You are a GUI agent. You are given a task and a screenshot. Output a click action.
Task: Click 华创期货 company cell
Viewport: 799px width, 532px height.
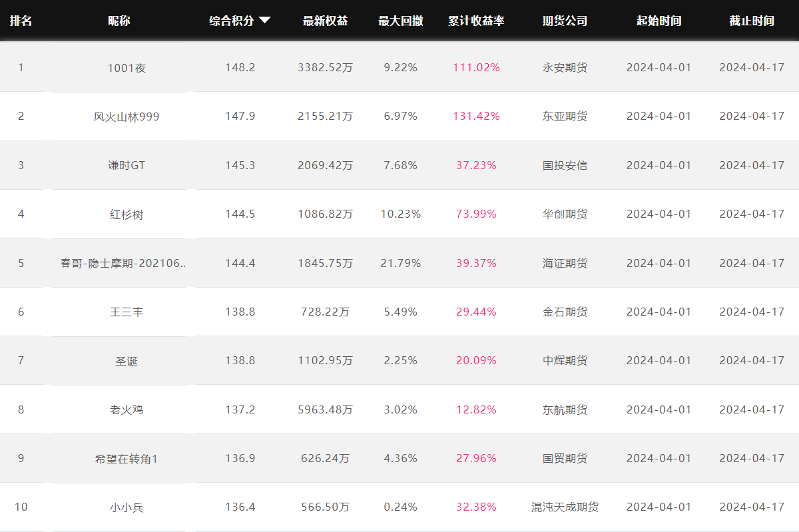[x=565, y=214]
